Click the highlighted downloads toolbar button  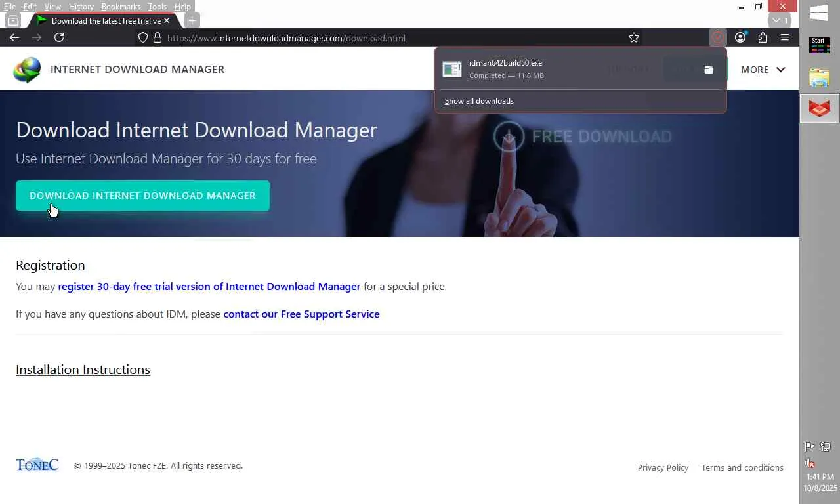718,38
